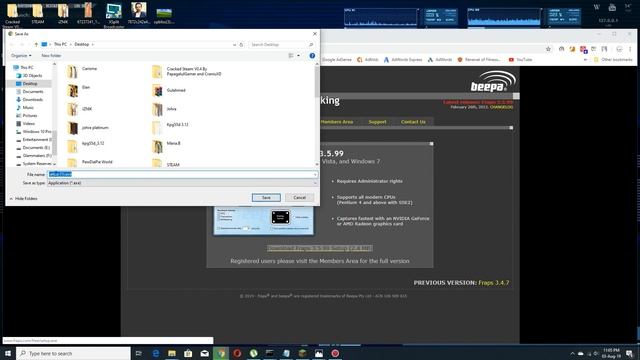Screen dimensions: 640x360
Task: Select Pictures in navigation tree
Action: click(30, 116)
